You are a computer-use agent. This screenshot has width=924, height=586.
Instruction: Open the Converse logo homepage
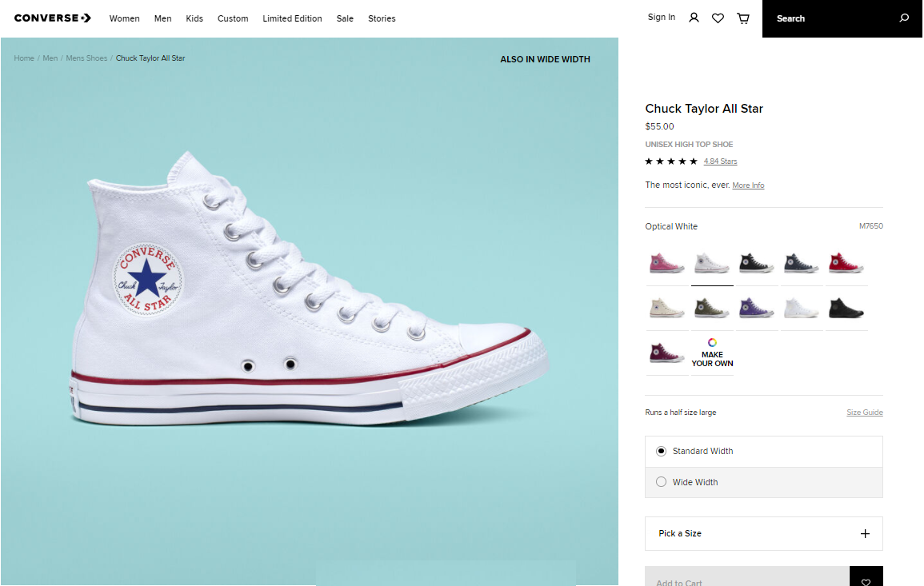[x=53, y=18]
